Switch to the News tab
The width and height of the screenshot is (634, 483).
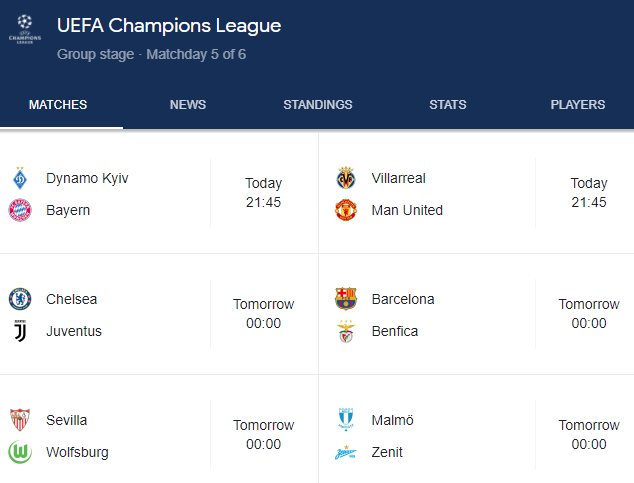[x=188, y=105]
